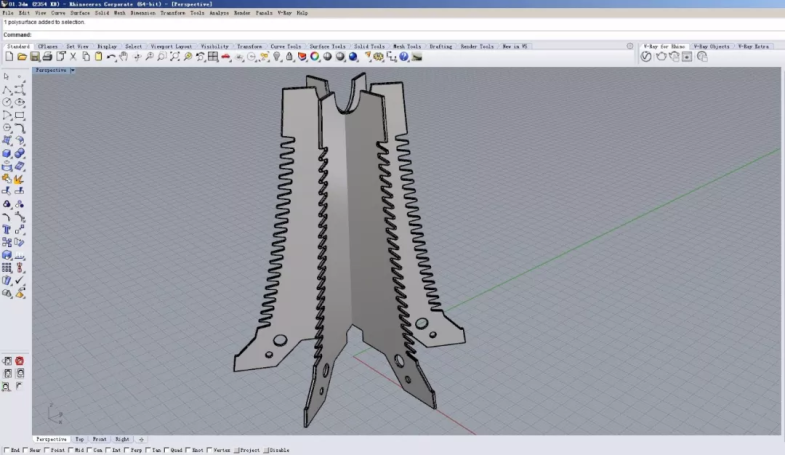
Task: Click the Cut scissors icon
Action: point(73,57)
